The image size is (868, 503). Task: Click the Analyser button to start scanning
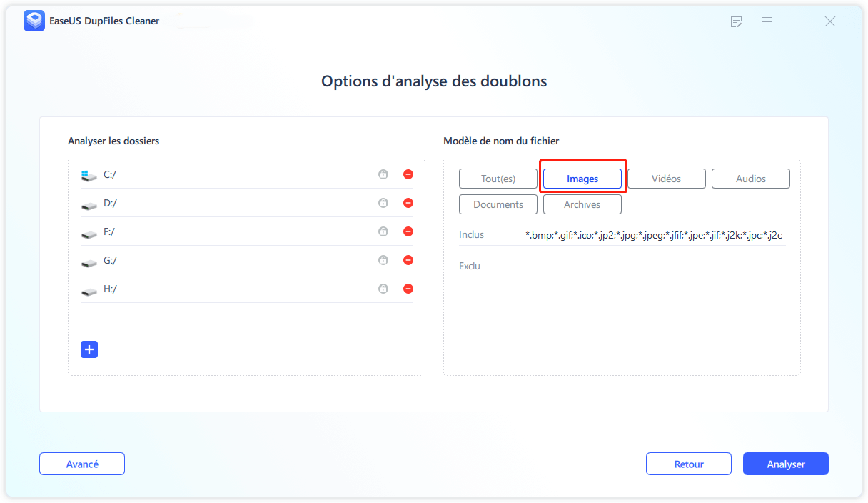pos(785,463)
